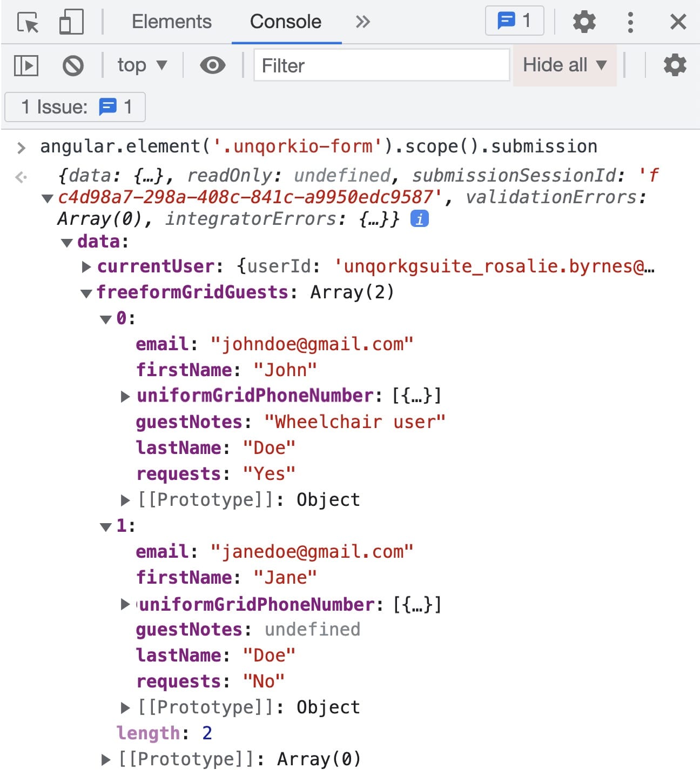The image size is (700, 775).
Task: Expand the Prototype Object of item 0
Action: point(125,500)
